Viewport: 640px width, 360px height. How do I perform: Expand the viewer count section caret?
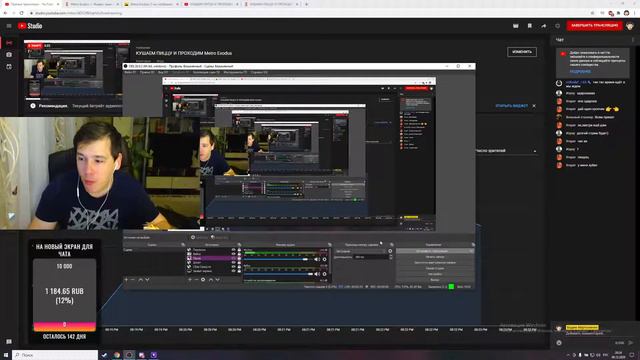(535, 151)
